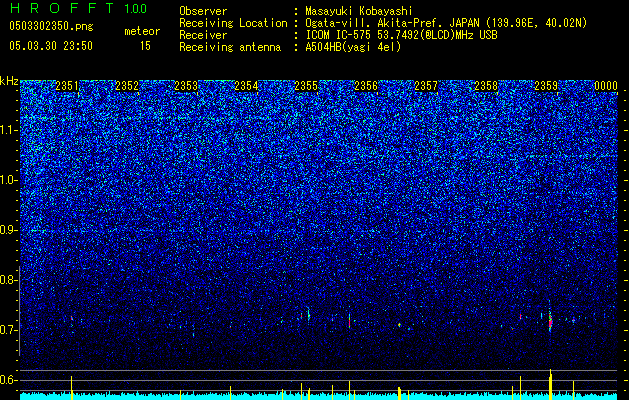Click the date stamp 05.03.30 23:50
The height and width of the screenshot is (400, 629).
[x=51, y=46]
